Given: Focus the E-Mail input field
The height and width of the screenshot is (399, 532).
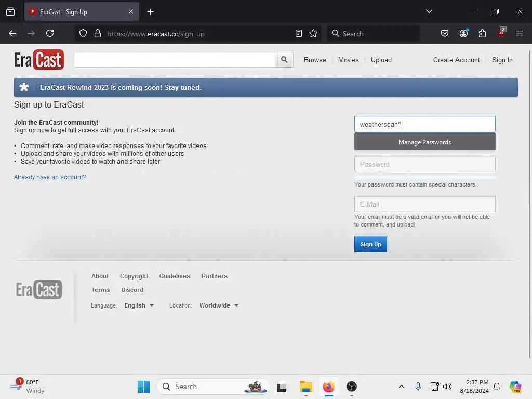Looking at the screenshot, I should (424, 204).
